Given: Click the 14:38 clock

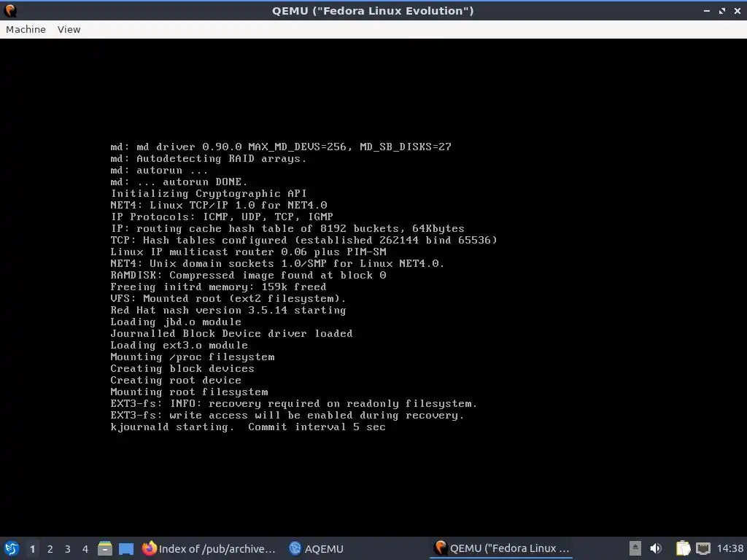Looking at the screenshot, I should tap(729, 548).
